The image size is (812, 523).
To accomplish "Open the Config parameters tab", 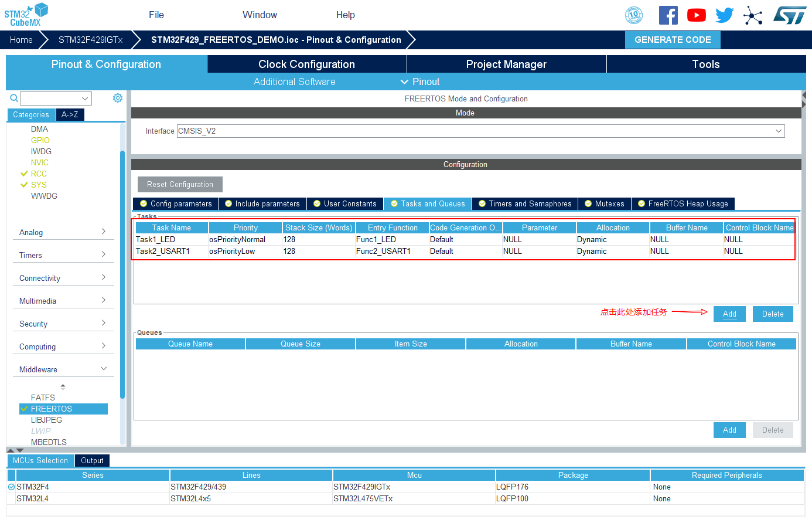I will click(176, 203).
